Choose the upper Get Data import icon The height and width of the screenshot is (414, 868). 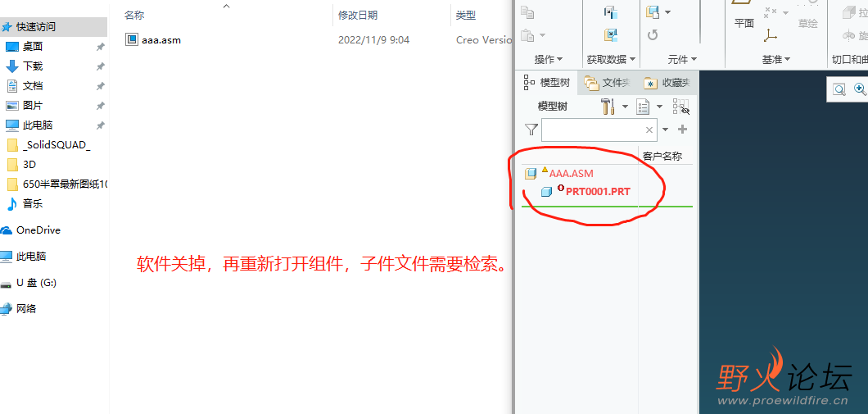pos(611,13)
